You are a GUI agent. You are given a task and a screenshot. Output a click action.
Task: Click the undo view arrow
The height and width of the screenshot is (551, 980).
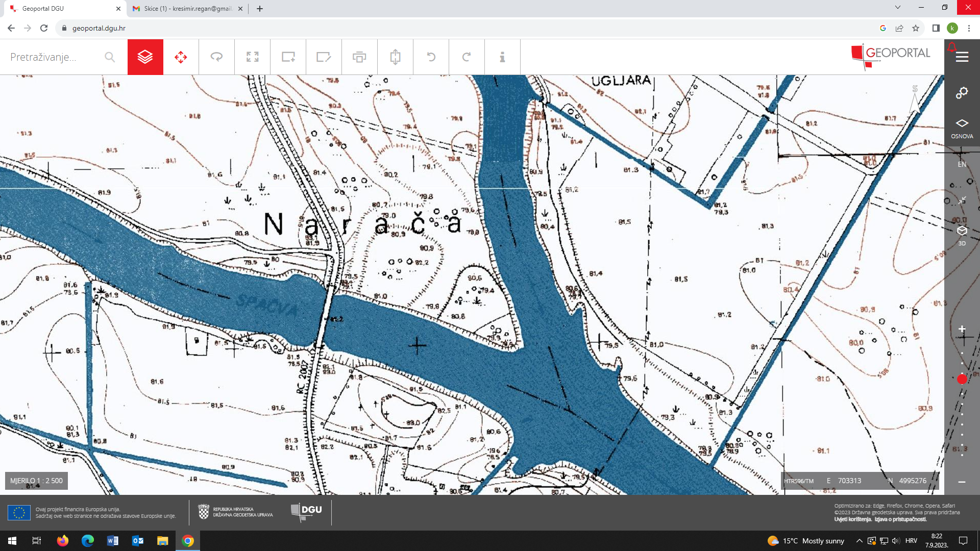click(431, 57)
